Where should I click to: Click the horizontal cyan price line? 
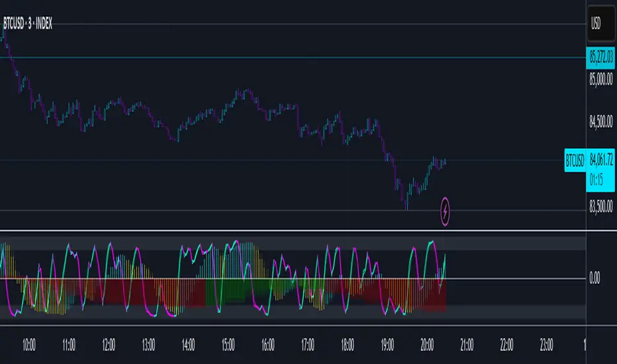click(293, 58)
